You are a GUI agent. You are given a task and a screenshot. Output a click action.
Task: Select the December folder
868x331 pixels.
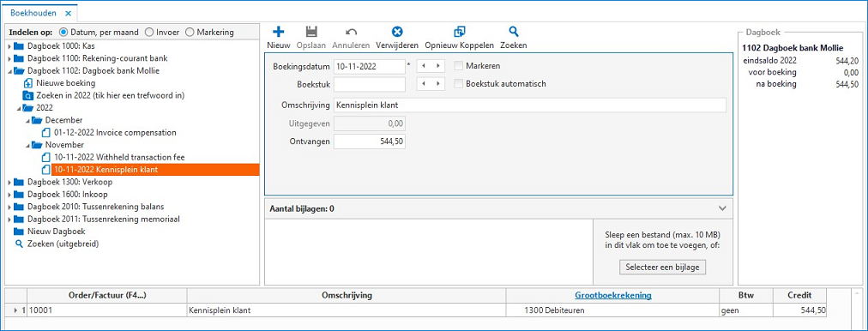[63, 120]
